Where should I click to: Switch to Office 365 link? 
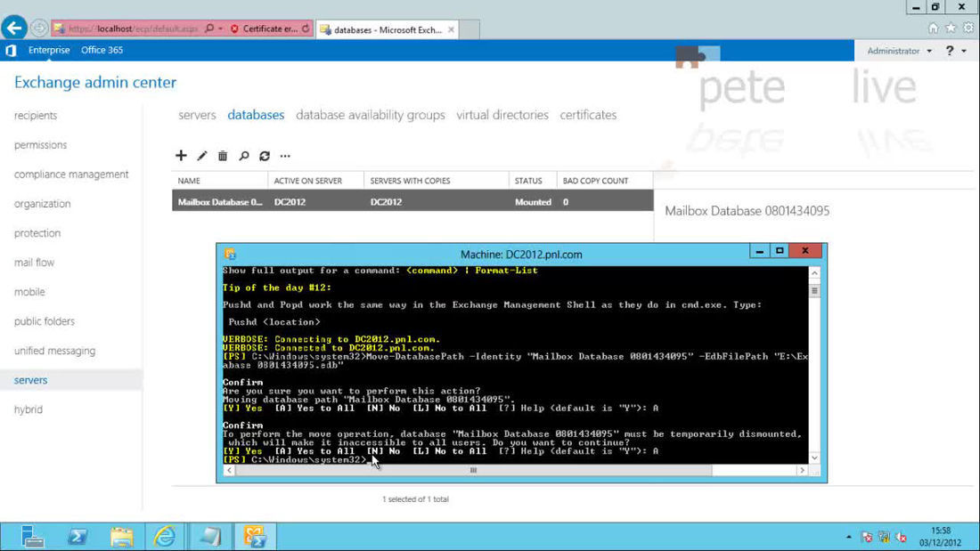tap(102, 50)
